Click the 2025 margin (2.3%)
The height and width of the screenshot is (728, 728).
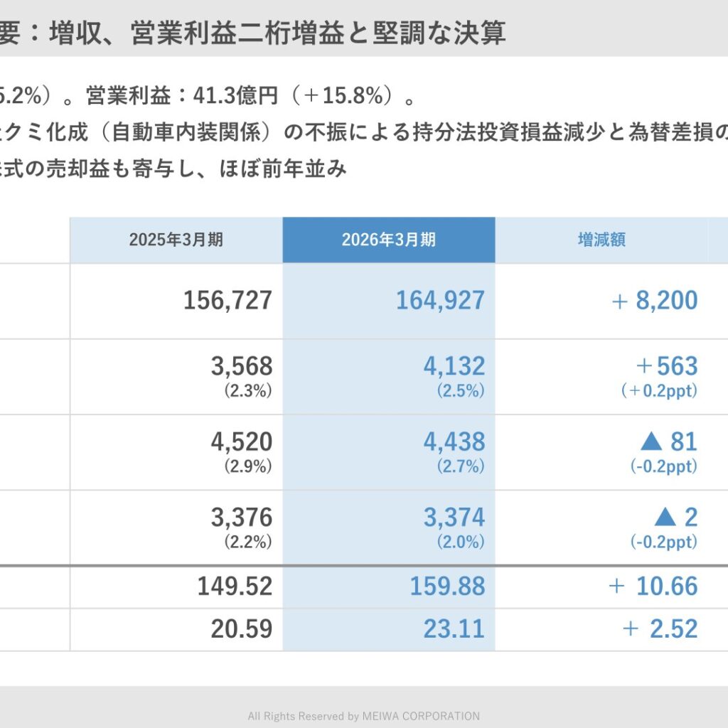pos(248,390)
